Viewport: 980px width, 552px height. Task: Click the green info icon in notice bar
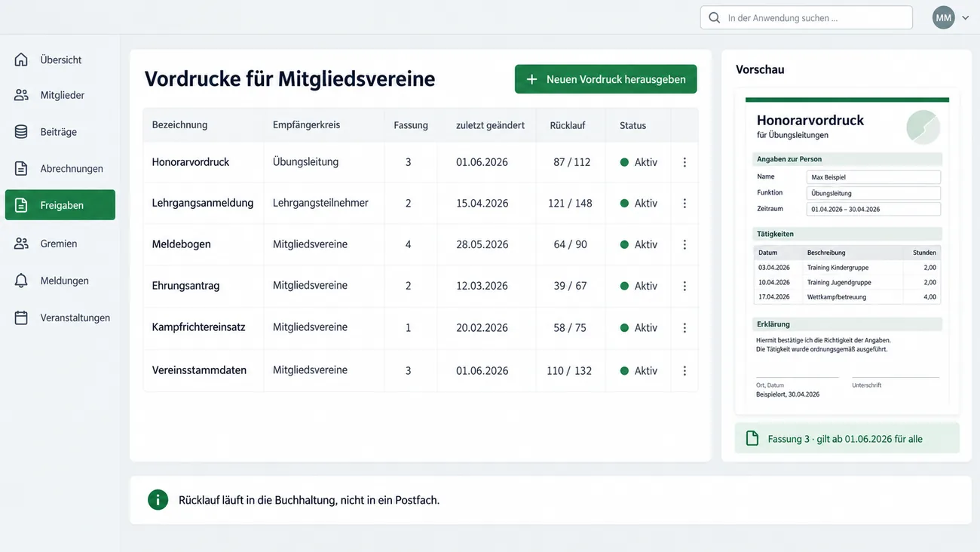[158, 499]
